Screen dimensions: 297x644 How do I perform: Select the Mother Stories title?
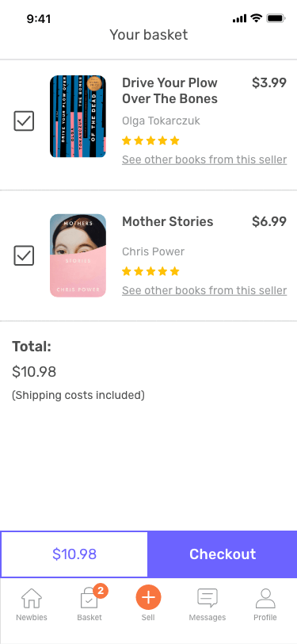[x=168, y=222]
